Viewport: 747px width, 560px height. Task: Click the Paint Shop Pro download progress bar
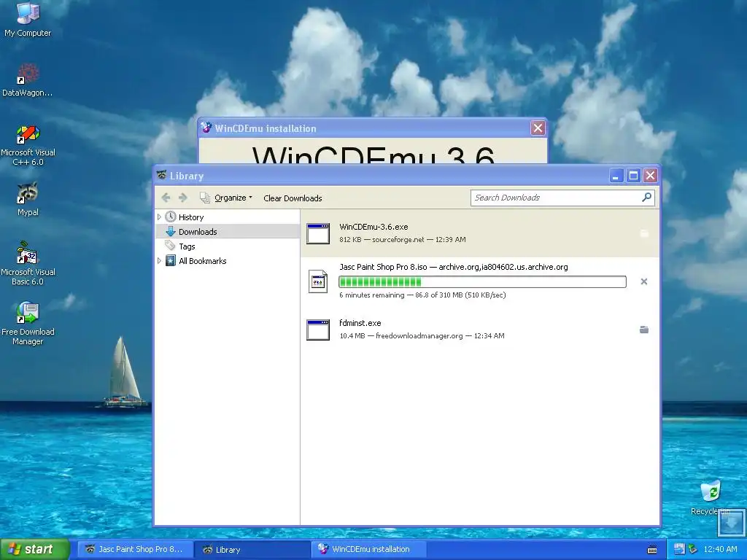click(482, 282)
